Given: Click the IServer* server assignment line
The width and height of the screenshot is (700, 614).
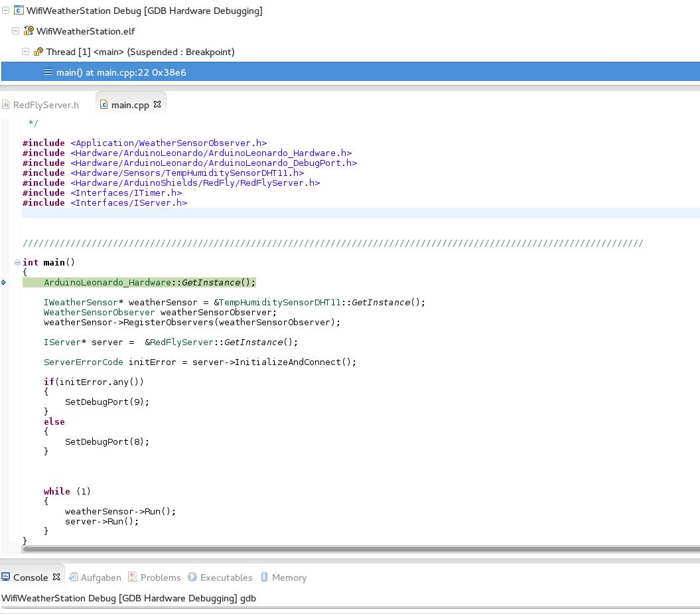Looking at the screenshot, I should click(171, 342).
